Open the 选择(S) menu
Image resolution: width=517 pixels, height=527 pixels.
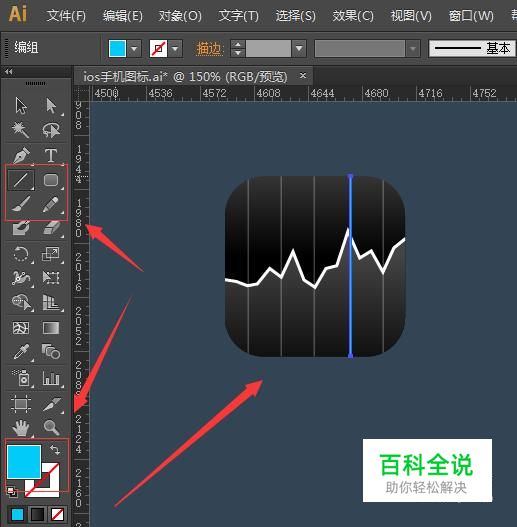tap(295, 15)
